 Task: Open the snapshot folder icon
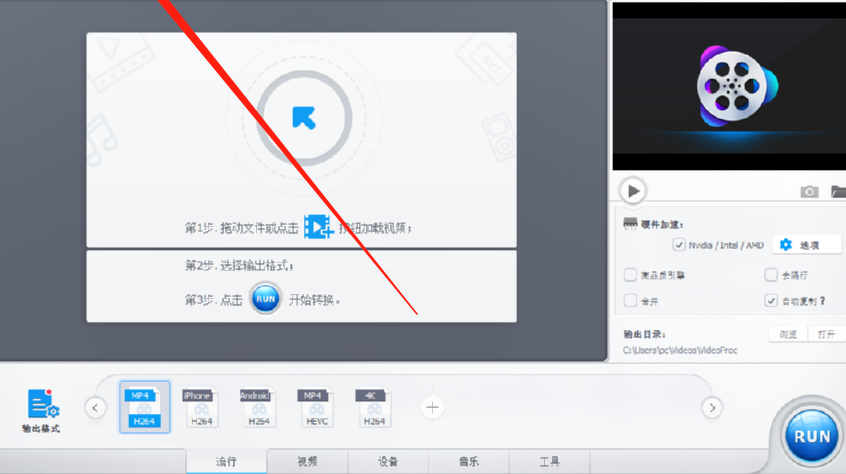pyautogui.click(x=838, y=191)
